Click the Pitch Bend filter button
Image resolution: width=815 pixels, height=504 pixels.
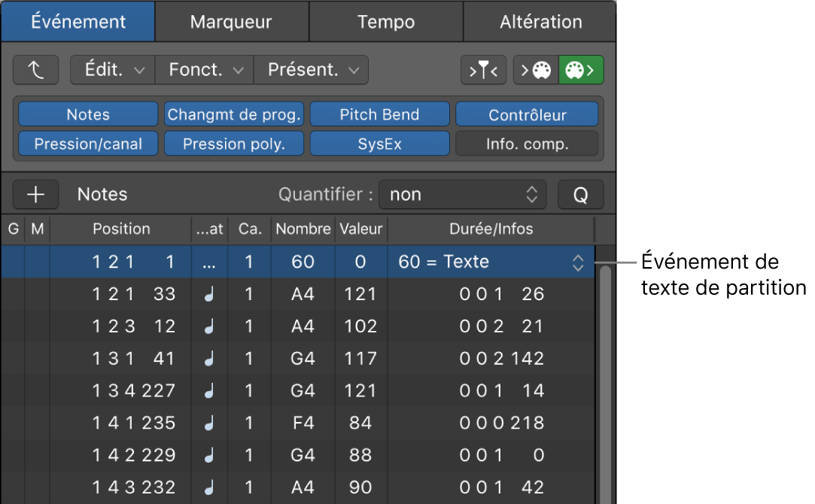[x=379, y=114]
